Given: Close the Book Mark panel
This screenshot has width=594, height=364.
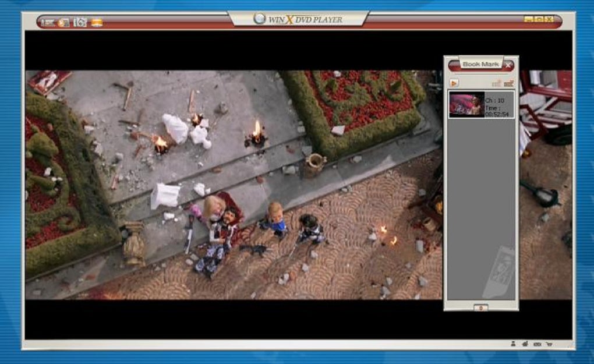Looking at the screenshot, I should [508, 66].
